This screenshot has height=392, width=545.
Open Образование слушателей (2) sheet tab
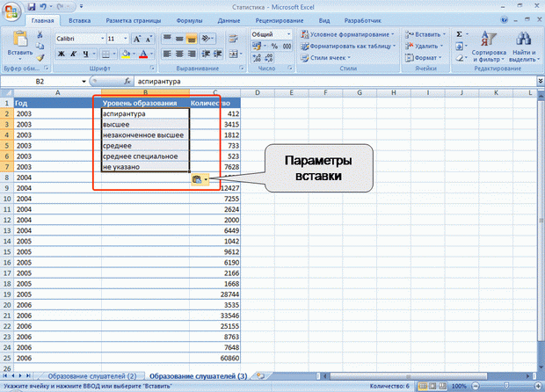[x=92, y=376]
